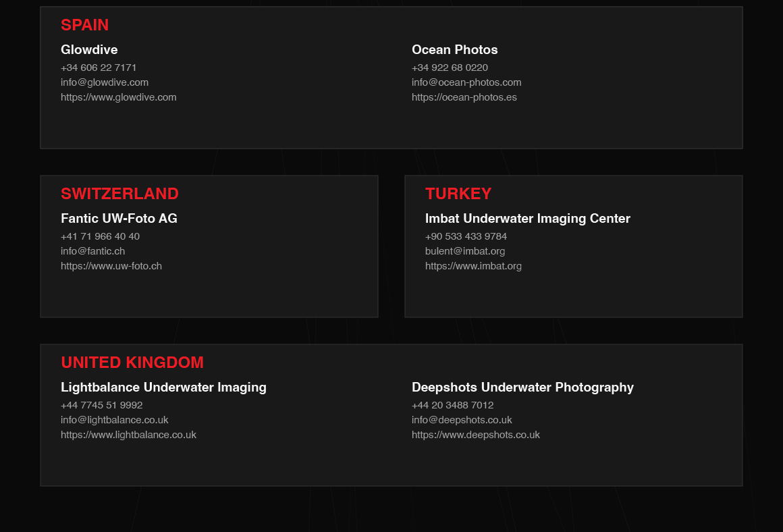Viewport: 783px width, 532px height.
Task: Select the Fantic UW-Foto AG name
Action: pos(119,218)
